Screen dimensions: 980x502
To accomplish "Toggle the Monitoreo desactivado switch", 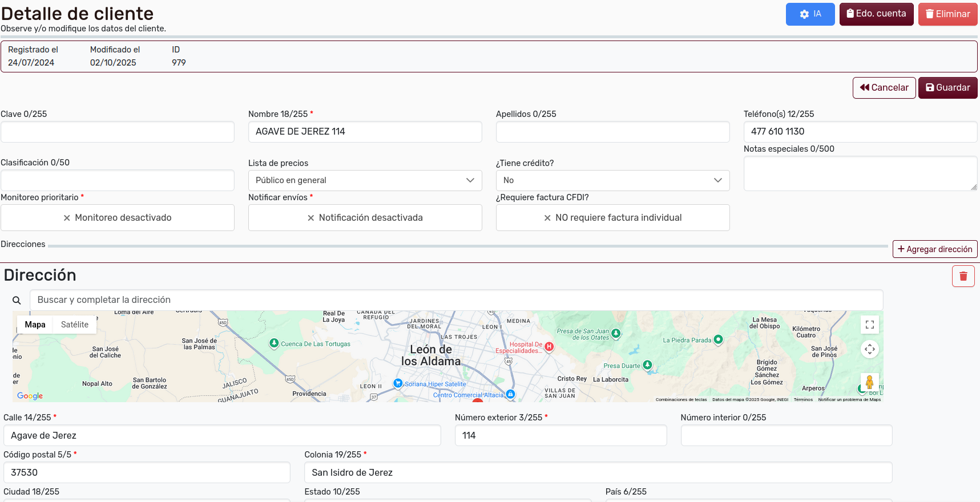I will pos(118,218).
